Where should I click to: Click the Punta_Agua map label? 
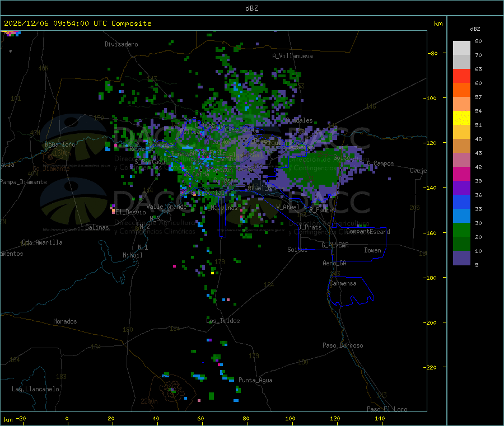(255, 380)
